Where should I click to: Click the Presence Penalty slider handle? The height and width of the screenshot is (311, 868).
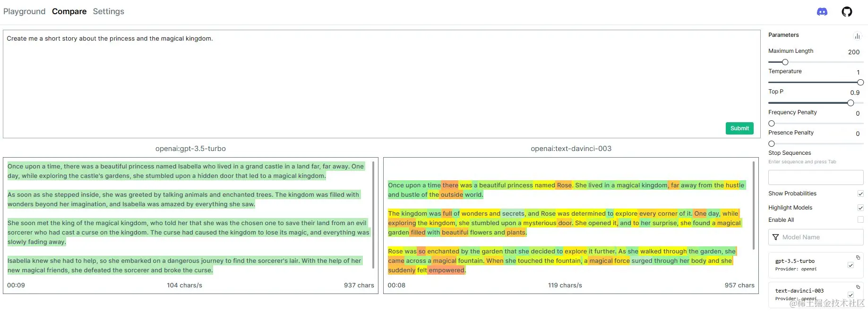coord(772,144)
